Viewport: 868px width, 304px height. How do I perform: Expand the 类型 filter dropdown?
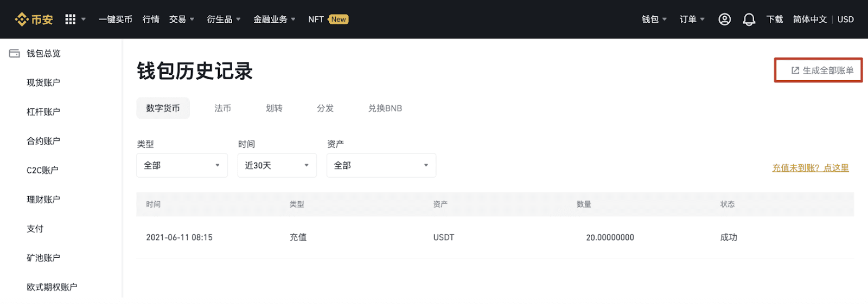pyautogui.click(x=182, y=165)
